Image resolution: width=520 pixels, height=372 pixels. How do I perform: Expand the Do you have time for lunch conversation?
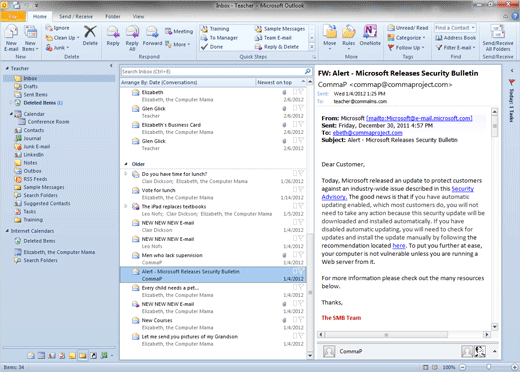(126, 174)
